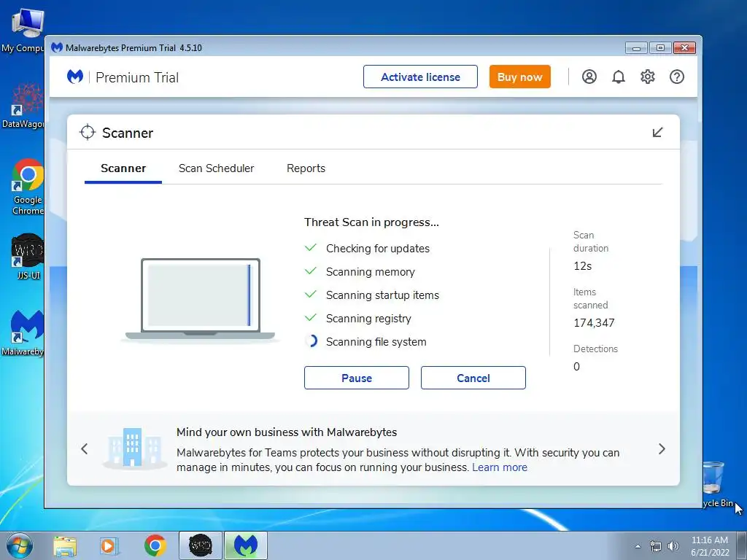
Task: Click the Malwarebytes title bar icon
Action: pyautogui.click(x=57, y=47)
